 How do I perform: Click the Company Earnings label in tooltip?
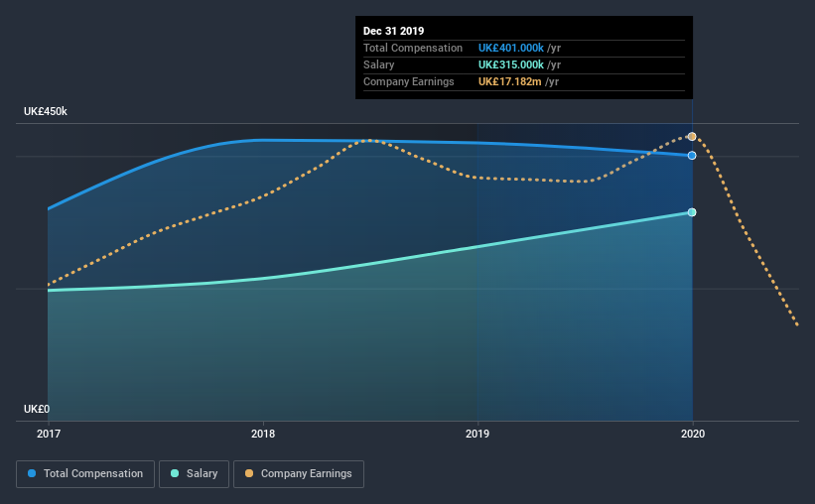pos(409,81)
